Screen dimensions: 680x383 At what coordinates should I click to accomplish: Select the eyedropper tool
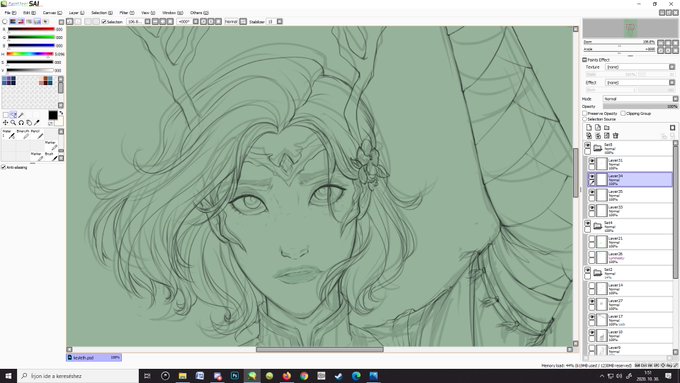point(37,123)
